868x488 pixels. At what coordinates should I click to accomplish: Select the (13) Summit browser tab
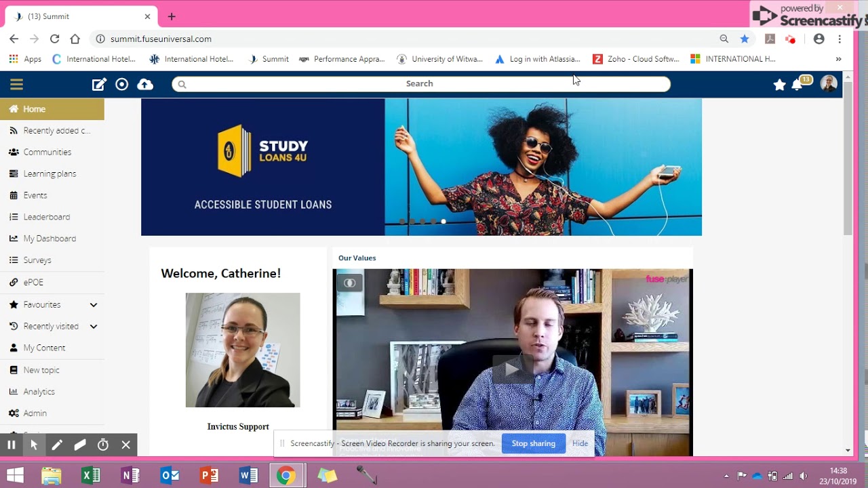pos(81,16)
